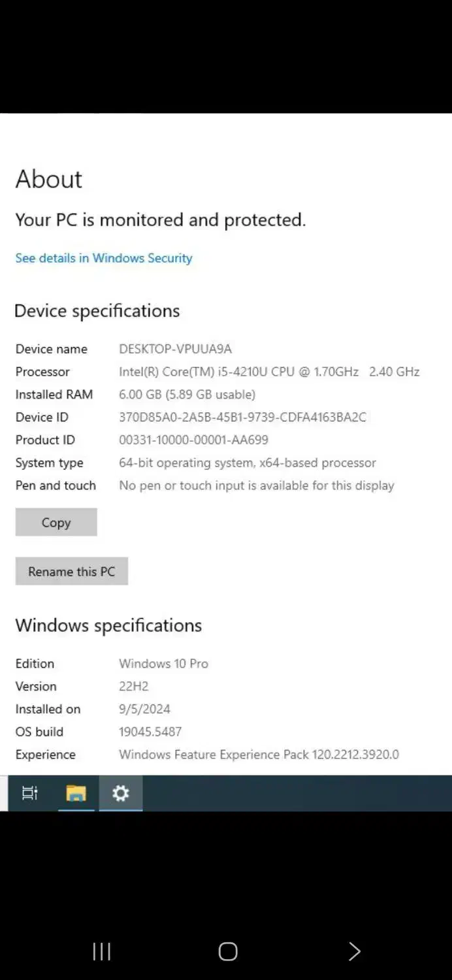The height and width of the screenshot is (980, 452).
Task: Tap the Android back arrow
Action: pos(354,951)
